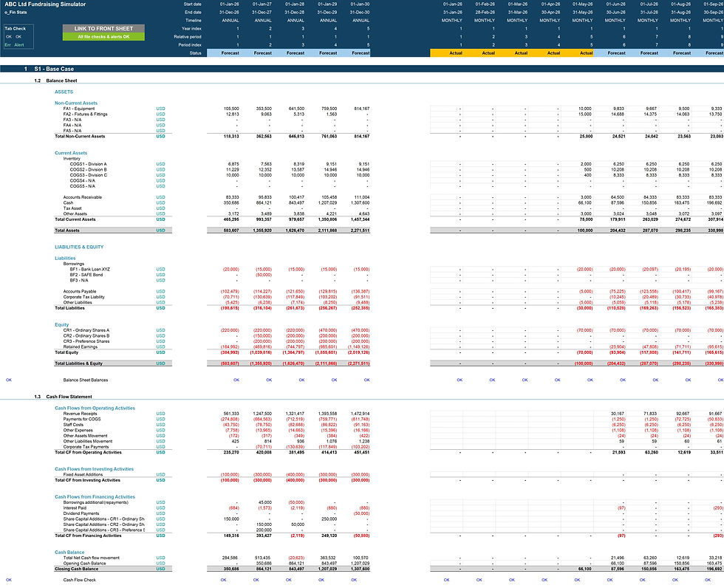
Task: Select the Start date header label
Action: tap(192, 4)
